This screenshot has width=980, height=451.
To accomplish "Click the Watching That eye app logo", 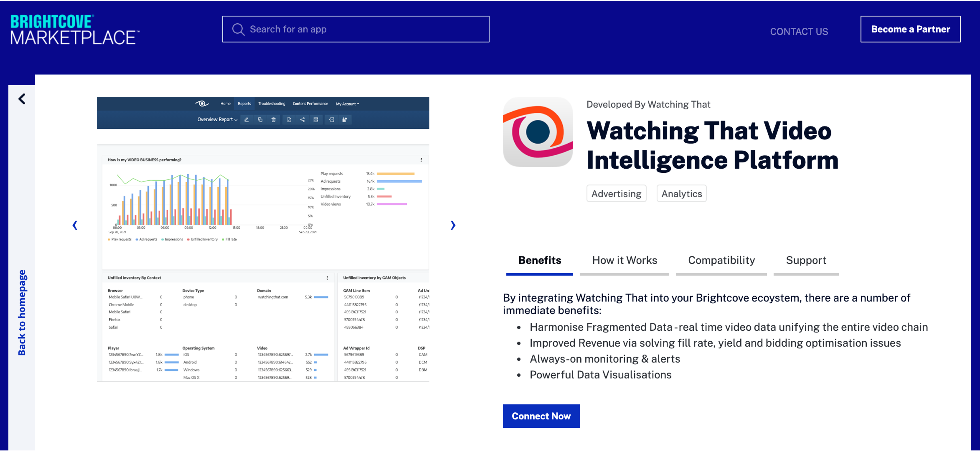I will (x=538, y=132).
